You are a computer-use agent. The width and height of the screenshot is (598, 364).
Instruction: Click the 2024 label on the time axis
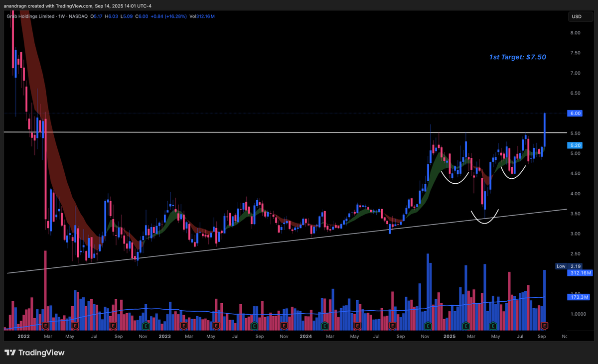coord(306,337)
